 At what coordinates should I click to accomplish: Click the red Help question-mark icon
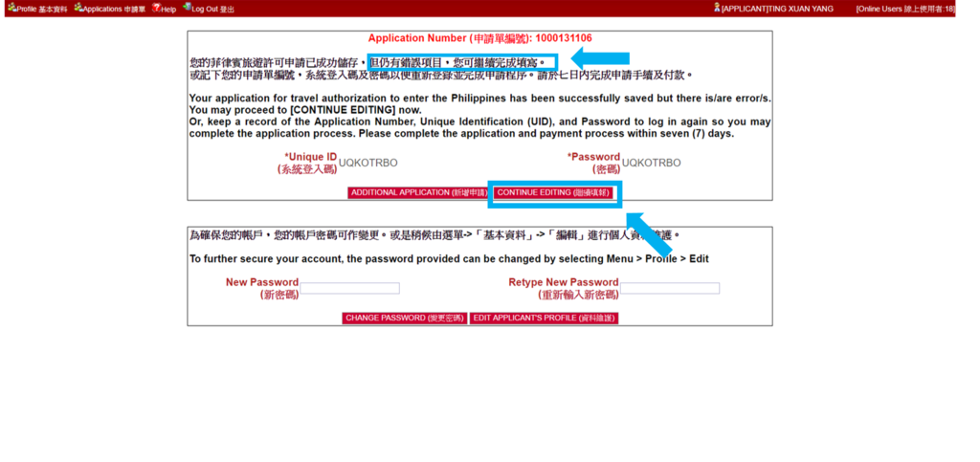click(156, 8)
